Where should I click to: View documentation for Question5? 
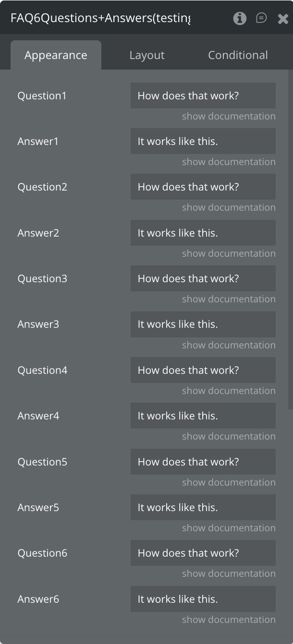point(229,482)
